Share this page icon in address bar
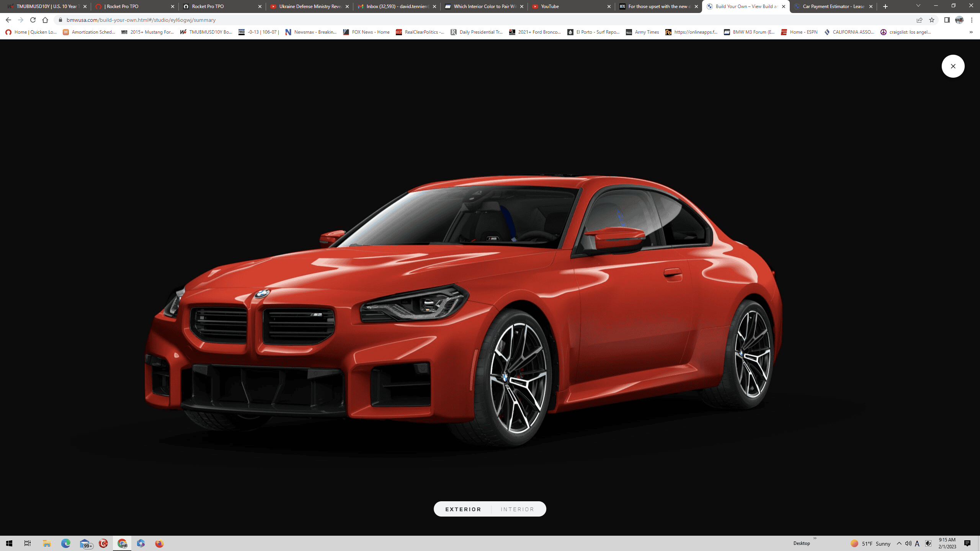 tap(920, 20)
